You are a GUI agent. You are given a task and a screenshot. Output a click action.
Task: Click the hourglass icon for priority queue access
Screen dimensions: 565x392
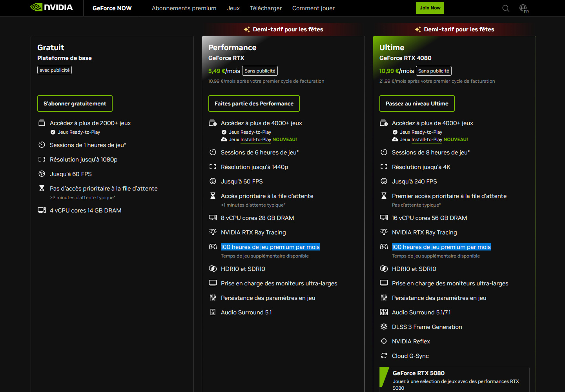[x=213, y=195]
